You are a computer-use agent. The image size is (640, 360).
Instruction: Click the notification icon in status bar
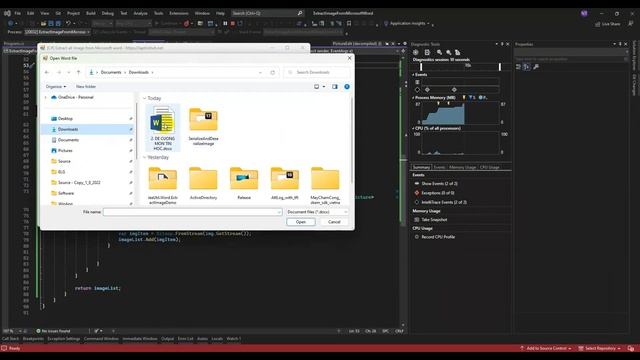(x=631, y=348)
